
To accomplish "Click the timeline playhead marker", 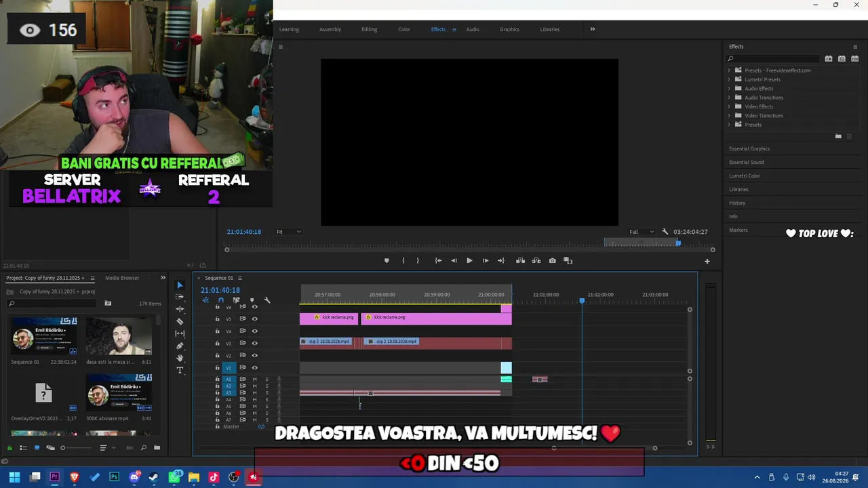I will coord(582,300).
